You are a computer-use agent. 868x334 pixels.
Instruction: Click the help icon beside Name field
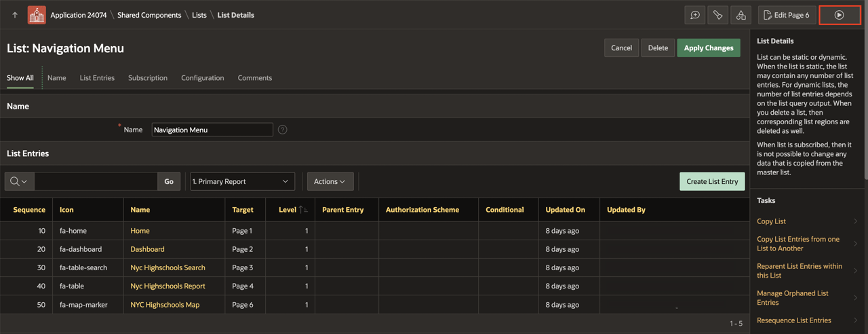click(283, 130)
